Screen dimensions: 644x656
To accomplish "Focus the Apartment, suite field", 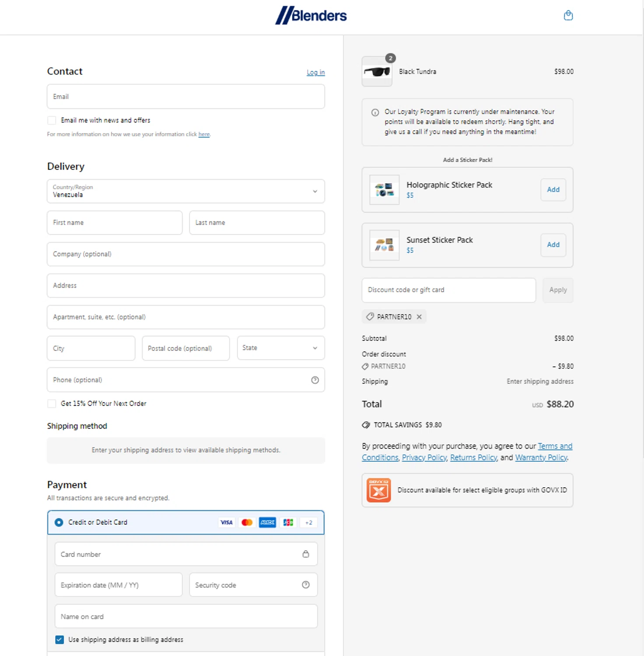I will pos(186,317).
